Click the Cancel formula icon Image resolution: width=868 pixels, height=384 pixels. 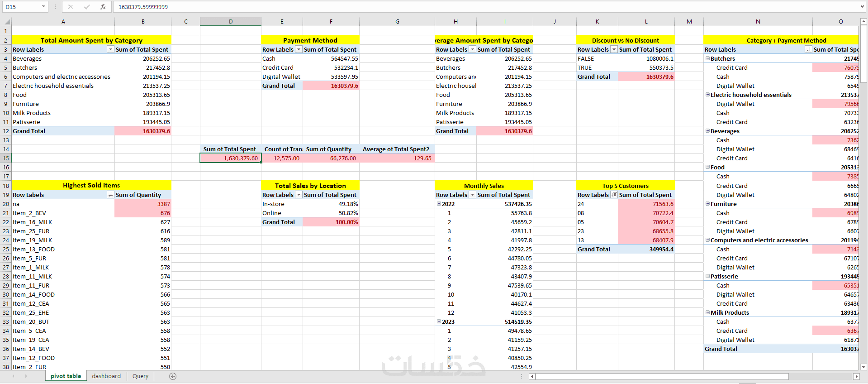click(71, 7)
